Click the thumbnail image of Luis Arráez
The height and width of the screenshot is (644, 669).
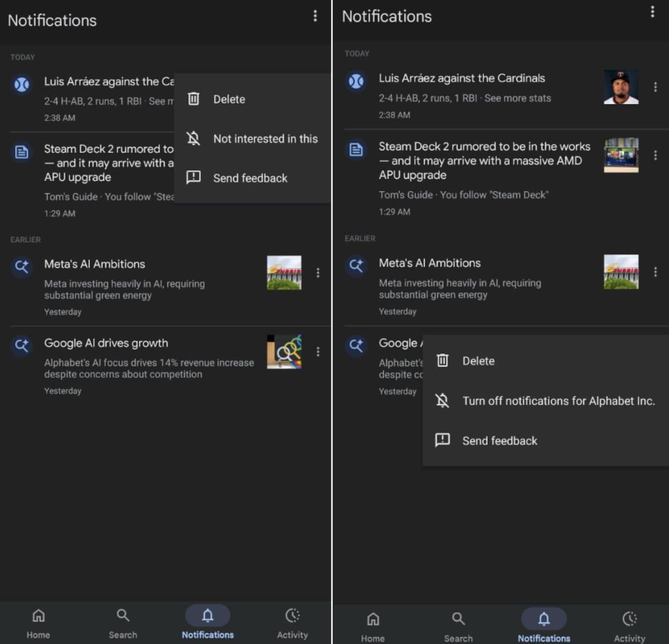(x=621, y=87)
